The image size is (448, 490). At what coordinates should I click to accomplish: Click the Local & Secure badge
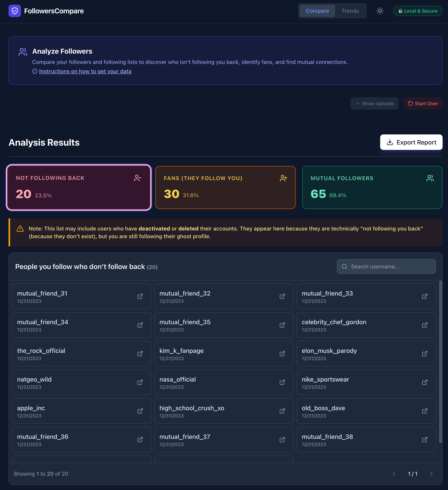click(x=418, y=11)
